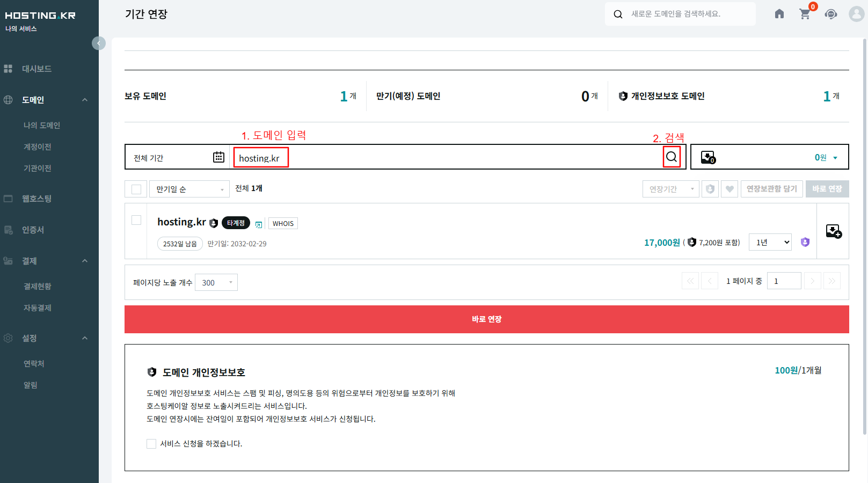Click the purple shield icon in hosting.kr row
The image size is (868, 483).
tap(805, 242)
